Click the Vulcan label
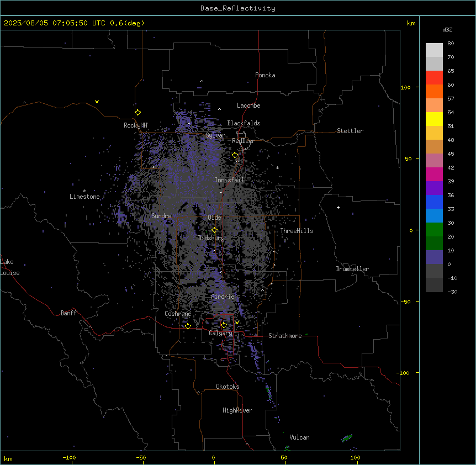 299,437
